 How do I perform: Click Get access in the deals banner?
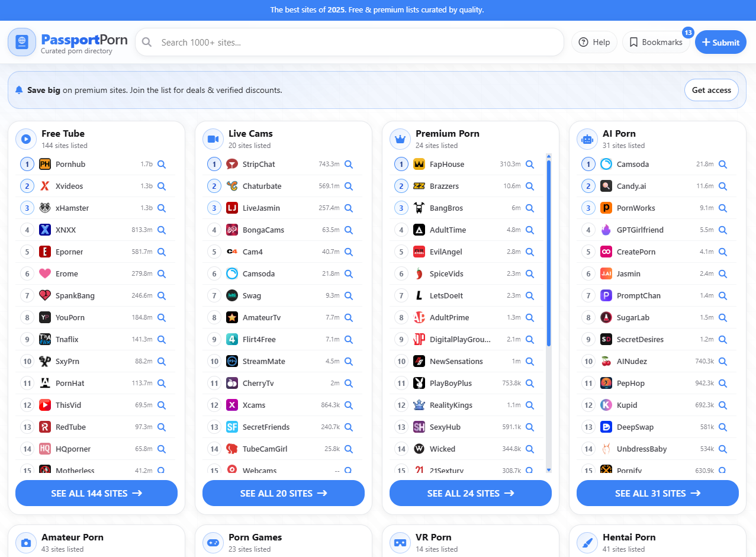coord(711,91)
